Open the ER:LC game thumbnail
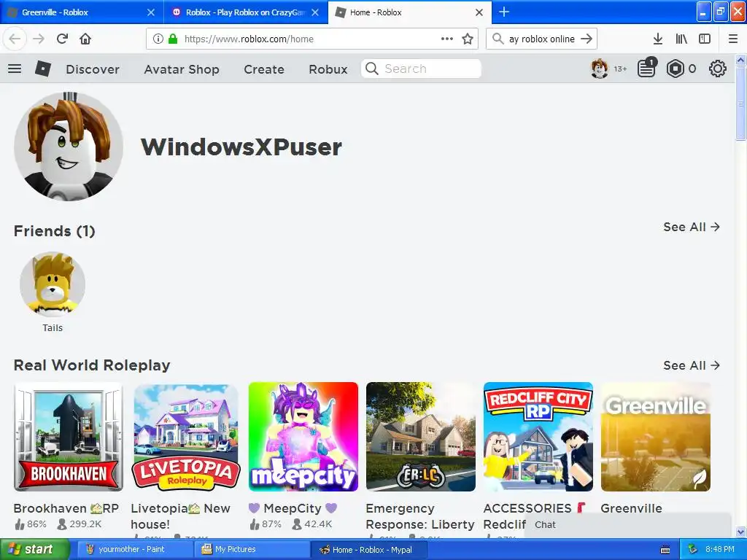 (421, 437)
